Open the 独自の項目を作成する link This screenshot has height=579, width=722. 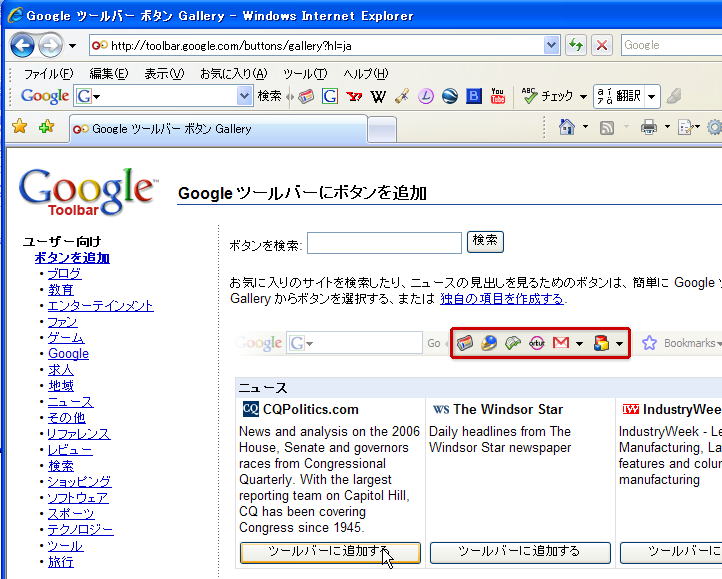tap(502, 298)
